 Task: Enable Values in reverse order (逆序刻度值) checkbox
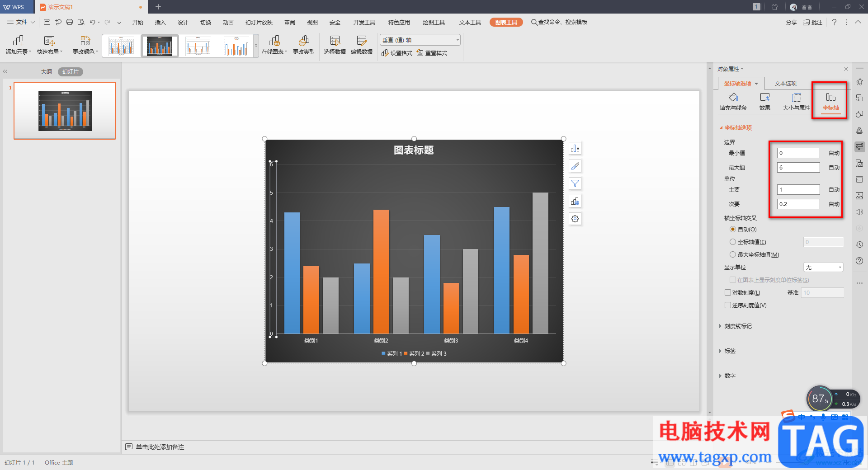pos(728,305)
